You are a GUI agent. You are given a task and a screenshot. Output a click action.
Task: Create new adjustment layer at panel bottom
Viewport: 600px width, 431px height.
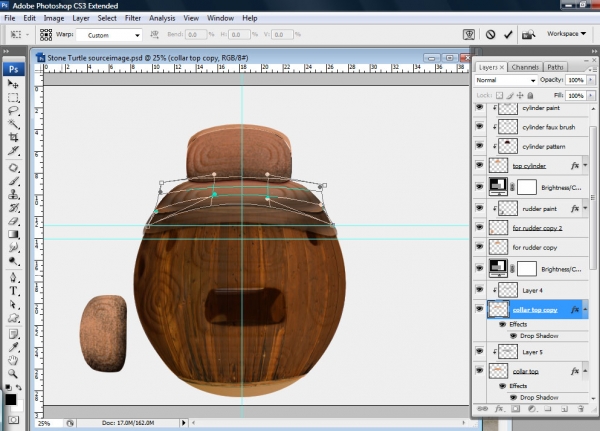tap(532, 409)
